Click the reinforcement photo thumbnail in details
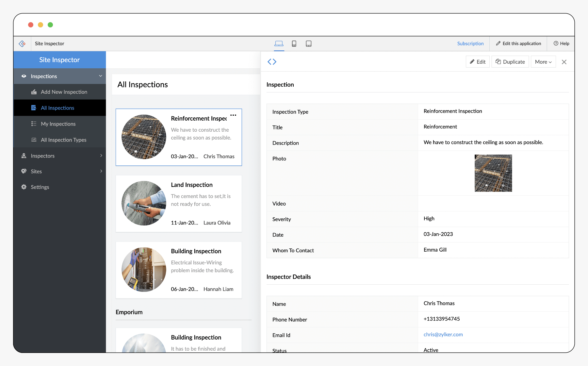Image resolution: width=588 pixels, height=366 pixels. [x=493, y=173]
